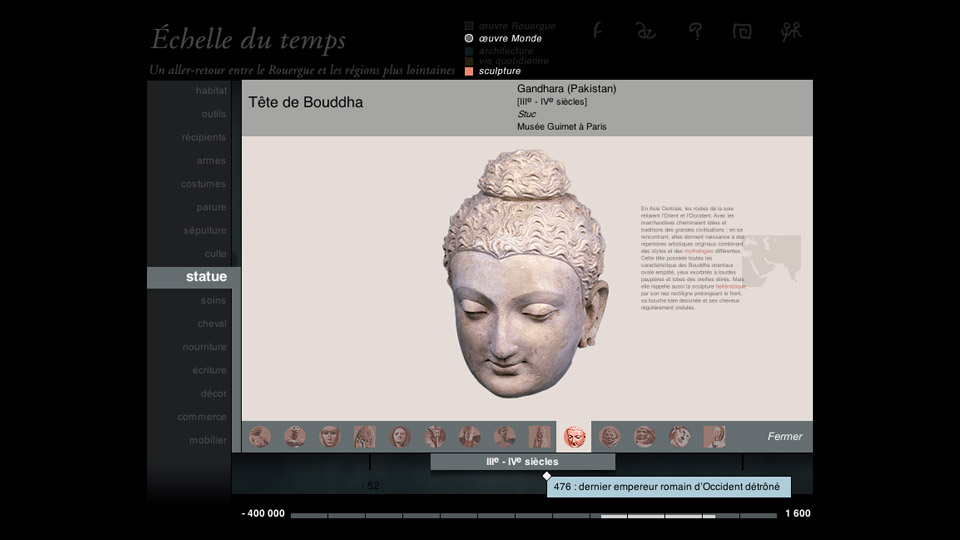Open the 'sépulture' category
This screenshot has height=540, width=960.
tap(204, 230)
